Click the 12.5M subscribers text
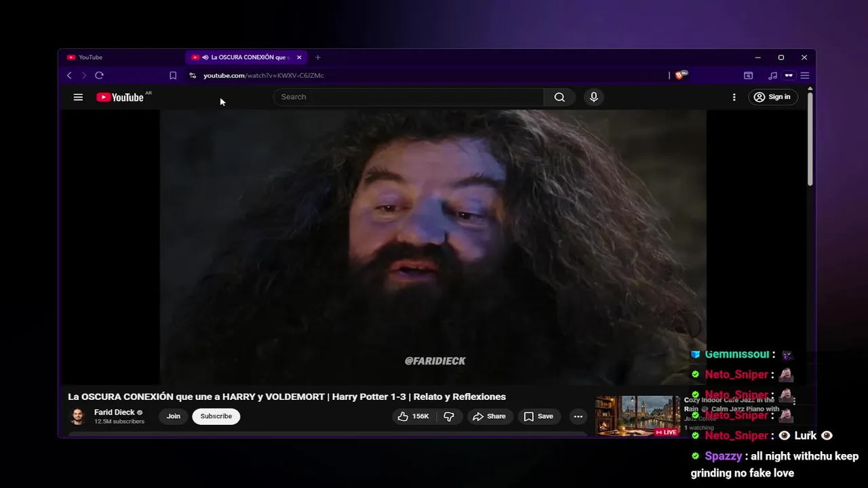 point(119,422)
